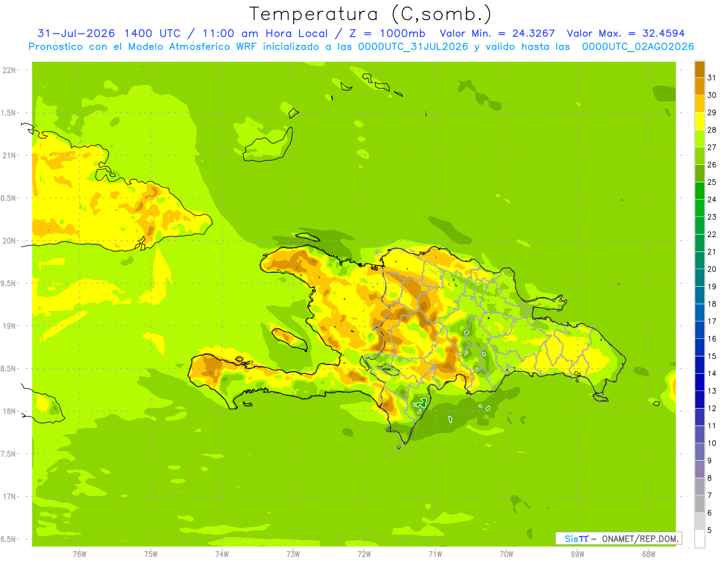
Task: Click the '70W' longitude axis label
Action: pos(507,554)
